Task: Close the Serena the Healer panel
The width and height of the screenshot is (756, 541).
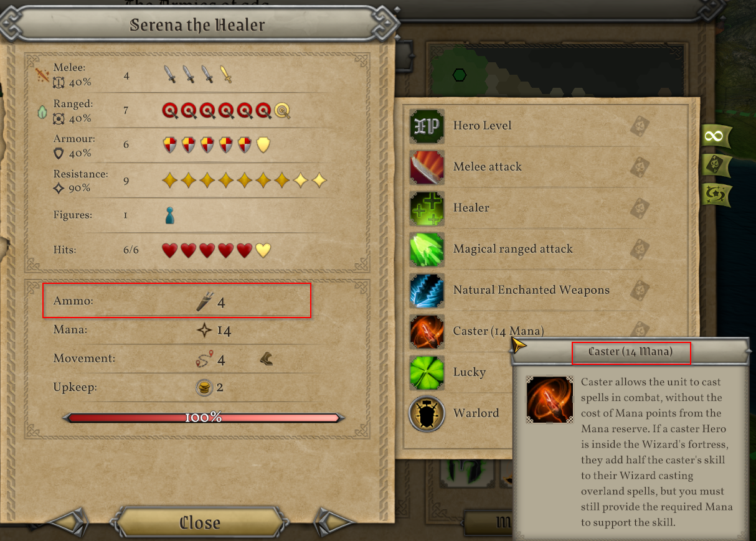Action: (x=200, y=522)
